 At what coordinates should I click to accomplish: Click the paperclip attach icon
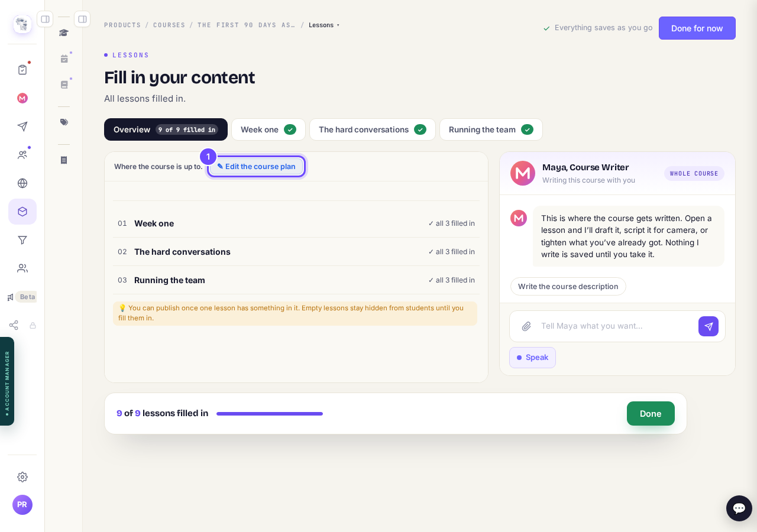coord(526,326)
